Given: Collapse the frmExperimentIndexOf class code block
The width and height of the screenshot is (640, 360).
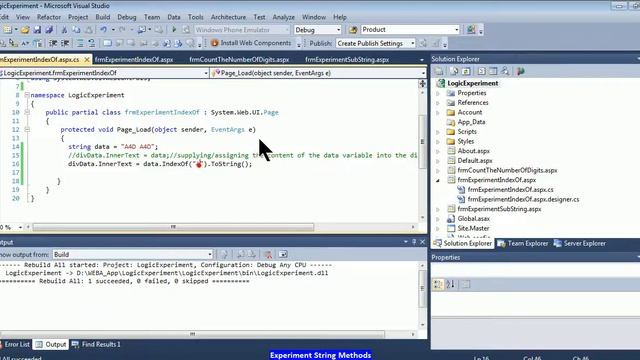Looking at the screenshot, I should [x=27, y=112].
